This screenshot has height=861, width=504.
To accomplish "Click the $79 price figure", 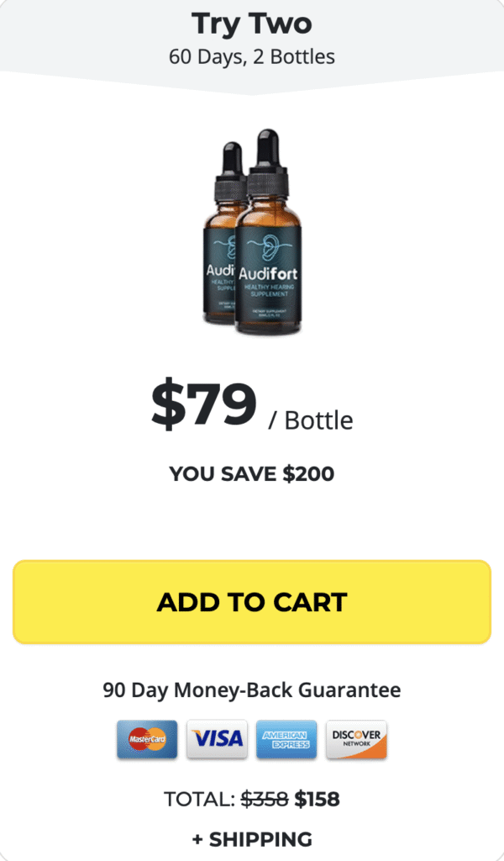I will (x=204, y=405).
